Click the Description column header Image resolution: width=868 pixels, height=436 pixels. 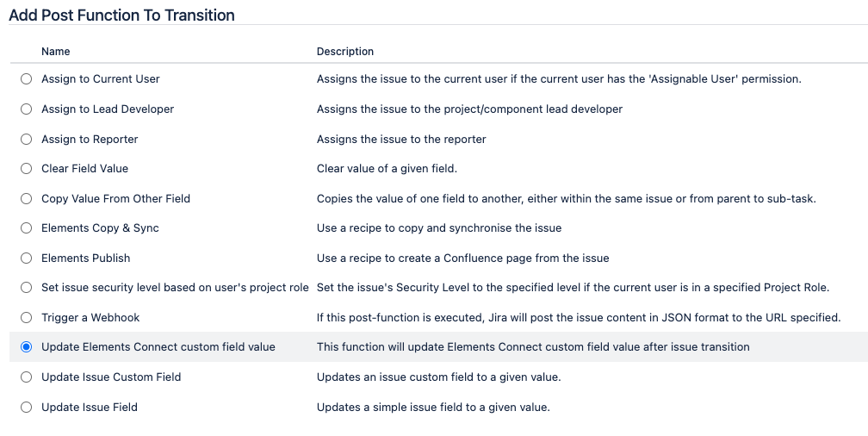coord(345,52)
